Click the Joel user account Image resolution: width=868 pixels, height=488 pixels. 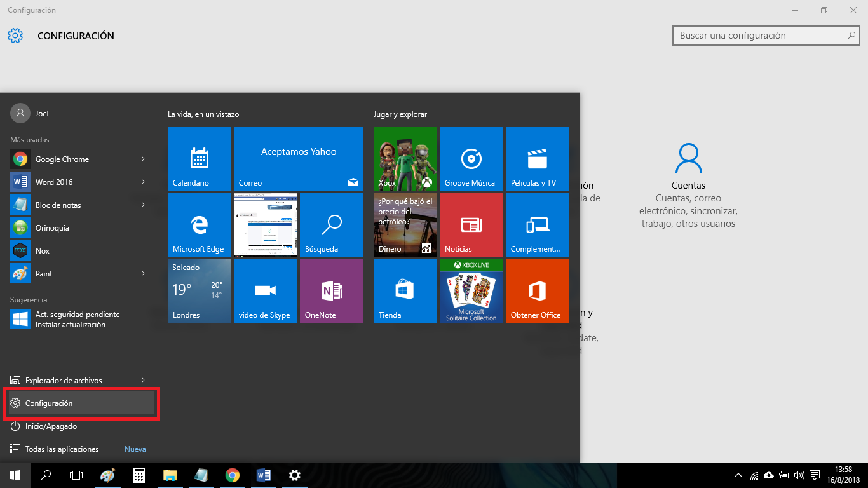(30, 113)
